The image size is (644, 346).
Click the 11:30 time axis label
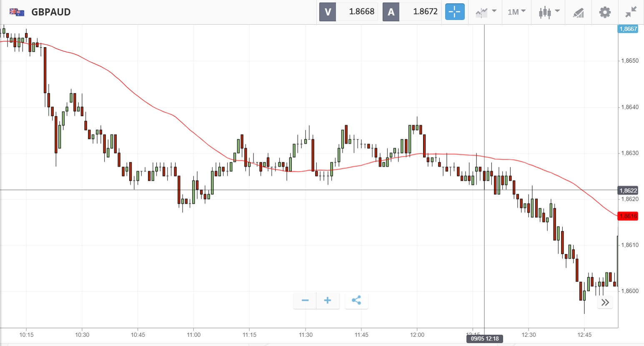tap(306, 335)
